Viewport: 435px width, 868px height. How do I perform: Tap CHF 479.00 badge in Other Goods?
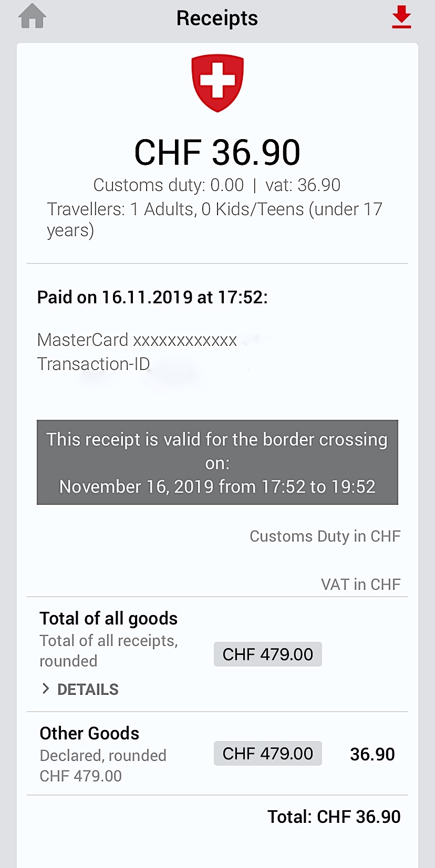click(268, 754)
